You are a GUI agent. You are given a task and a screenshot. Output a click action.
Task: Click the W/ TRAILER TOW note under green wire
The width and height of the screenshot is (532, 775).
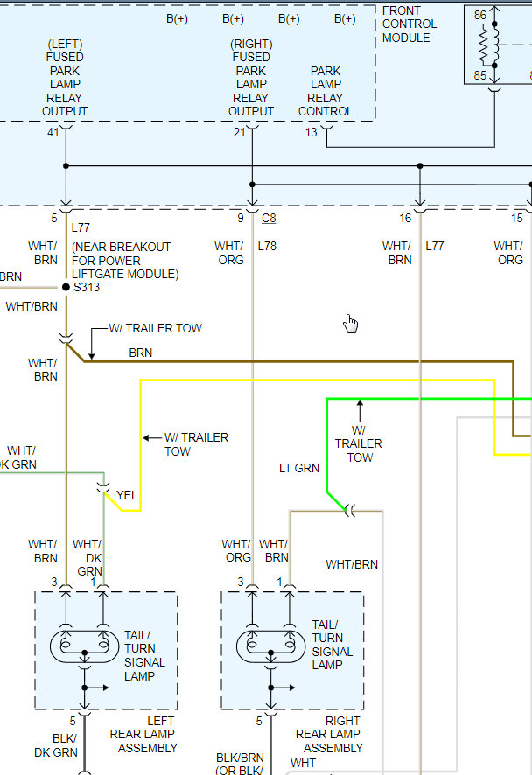point(359,443)
